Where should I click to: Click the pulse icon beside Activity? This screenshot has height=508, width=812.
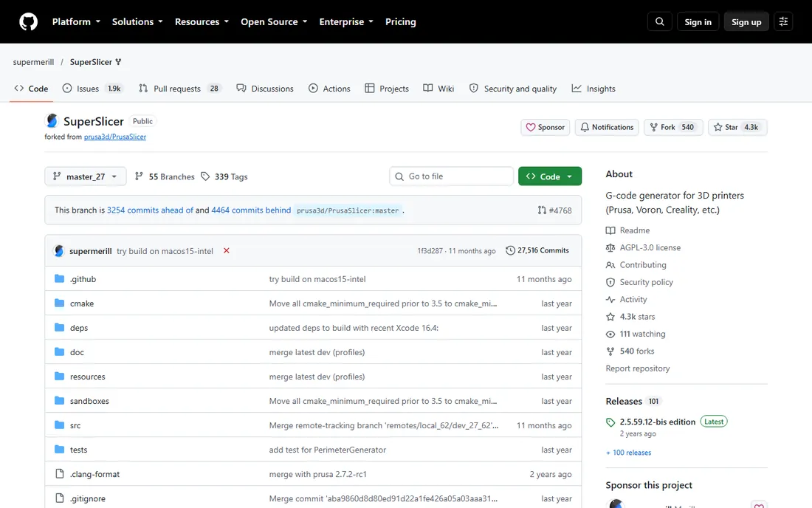[x=610, y=299]
